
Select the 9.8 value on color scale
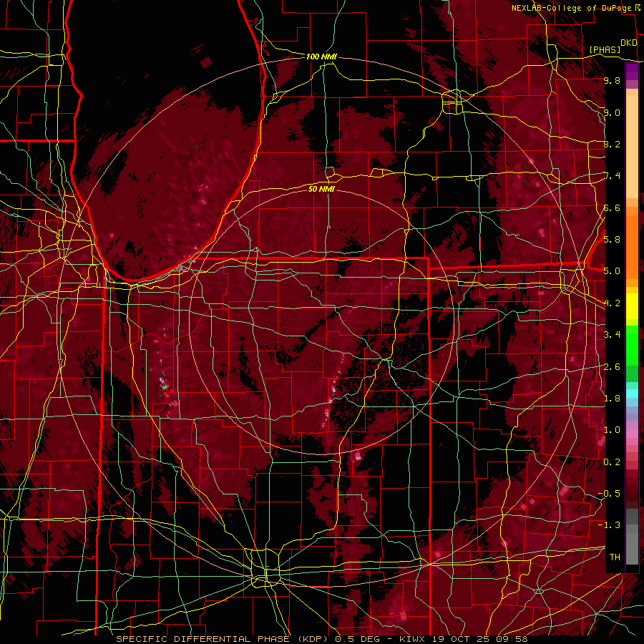click(x=612, y=81)
